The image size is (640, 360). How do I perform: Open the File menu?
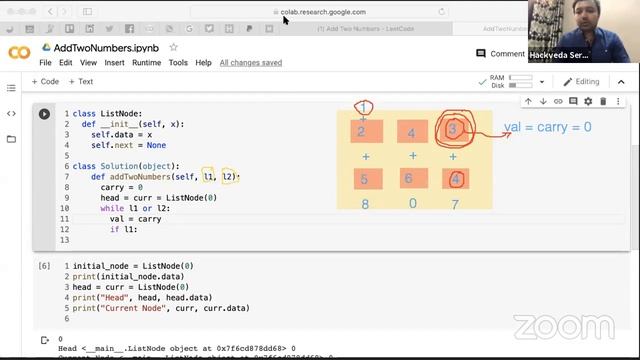point(45,63)
